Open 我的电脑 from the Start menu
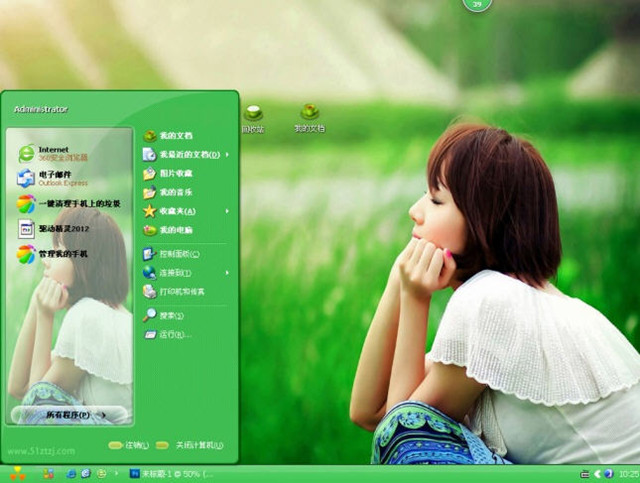 click(168, 230)
